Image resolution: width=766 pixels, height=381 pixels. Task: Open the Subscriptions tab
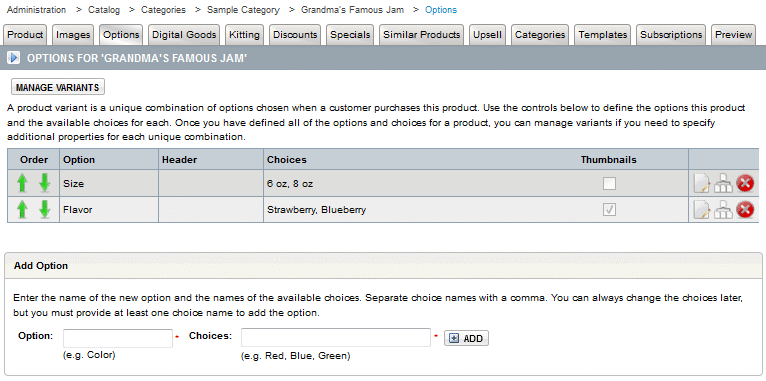tap(671, 35)
